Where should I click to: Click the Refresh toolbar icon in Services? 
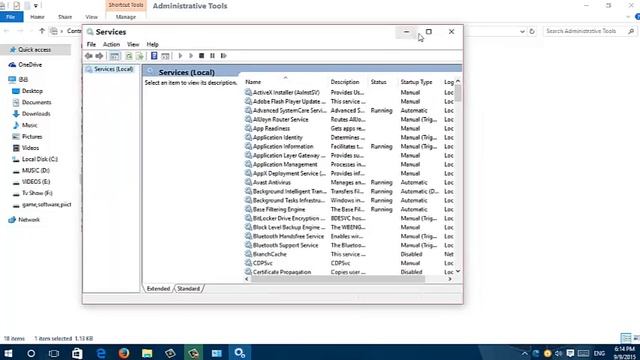click(129, 56)
